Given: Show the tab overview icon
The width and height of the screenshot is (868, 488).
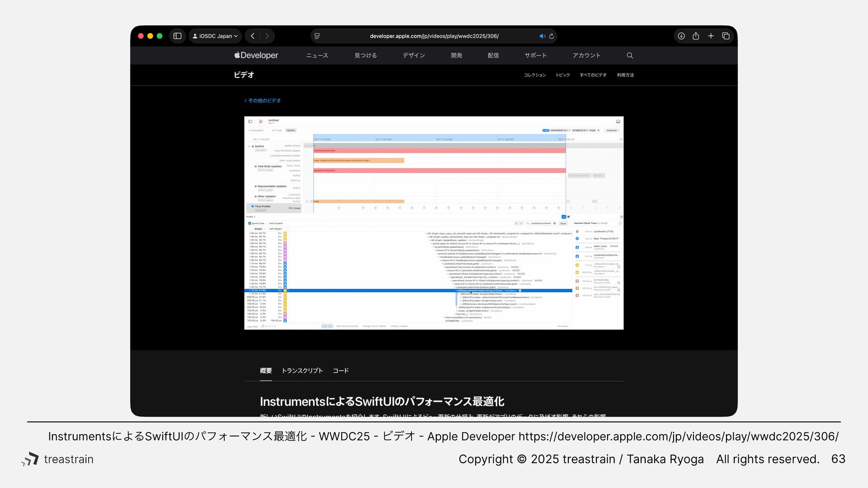Looking at the screenshot, I should tap(726, 36).
